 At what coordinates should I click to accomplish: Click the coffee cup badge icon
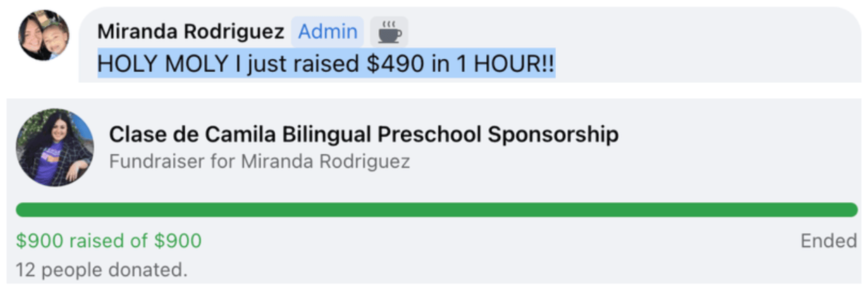pyautogui.click(x=389, y=32)
